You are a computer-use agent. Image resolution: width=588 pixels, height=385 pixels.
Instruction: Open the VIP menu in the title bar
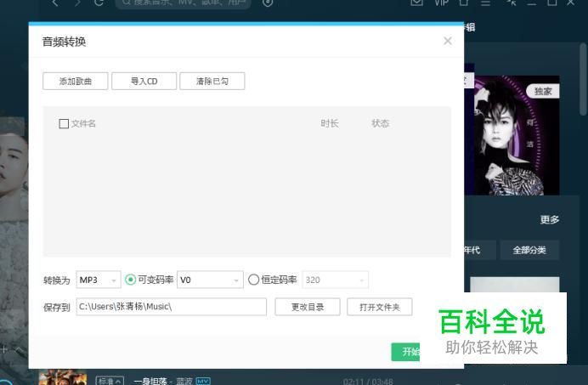point(441,3)
